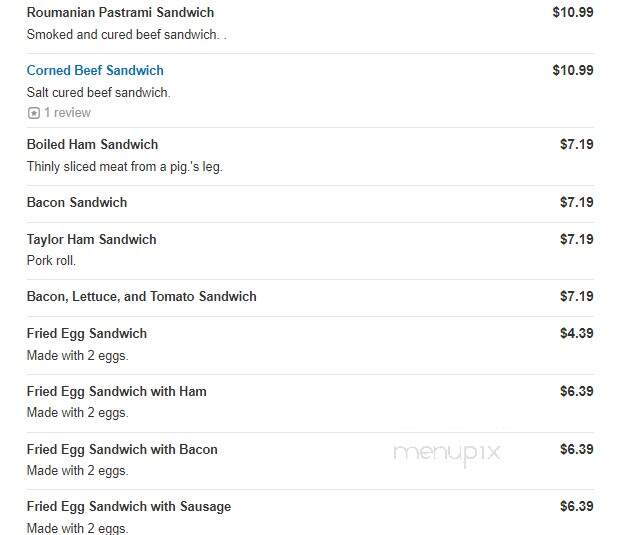Click the $4.39 Fried Egg price
Viewport: 626px width, 535px height.
point(576,333)
